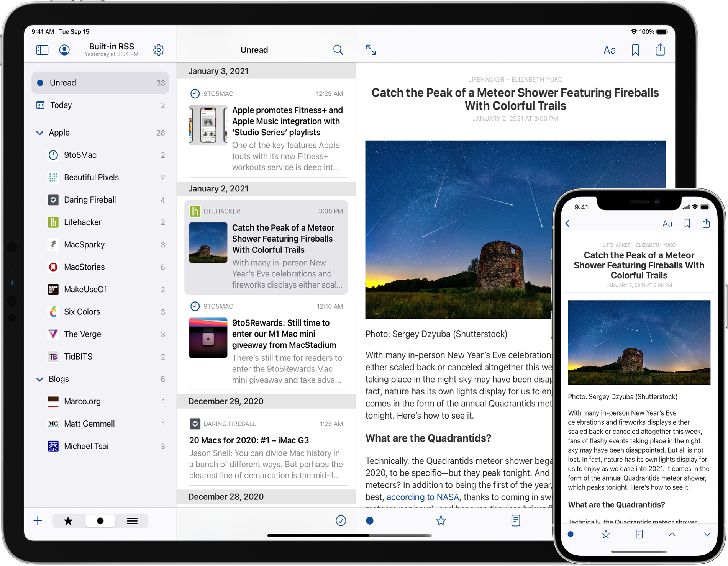Enter full screen with the expand arrows
728x566 pixels.
[x=371, y=50]
